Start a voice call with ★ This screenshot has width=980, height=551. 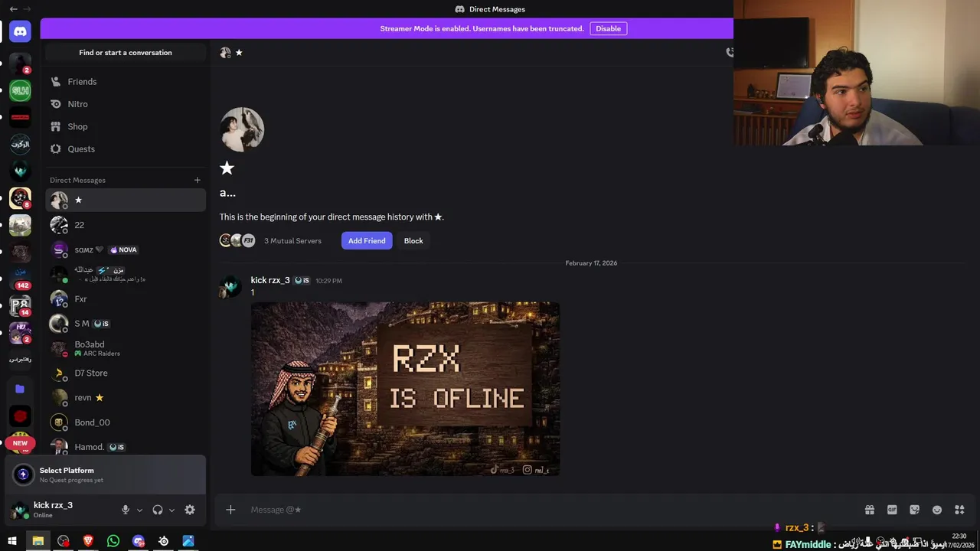(729, 52)
